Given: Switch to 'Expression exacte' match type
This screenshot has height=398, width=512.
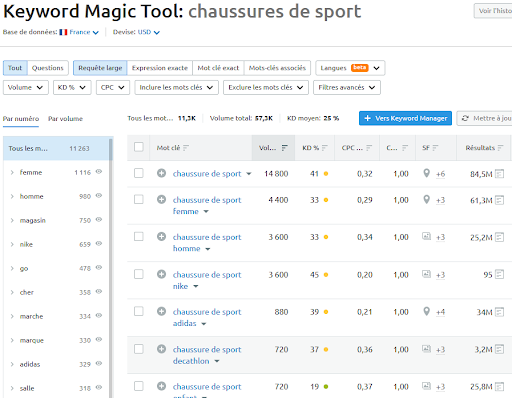Looking at the screenshot, I should click(x=160, y=68).
